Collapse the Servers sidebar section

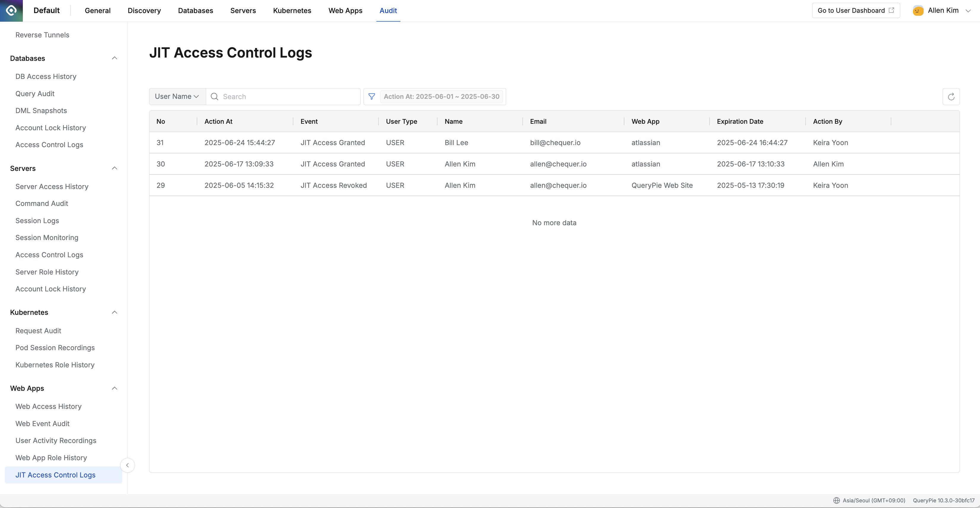(x=114, y=168)
